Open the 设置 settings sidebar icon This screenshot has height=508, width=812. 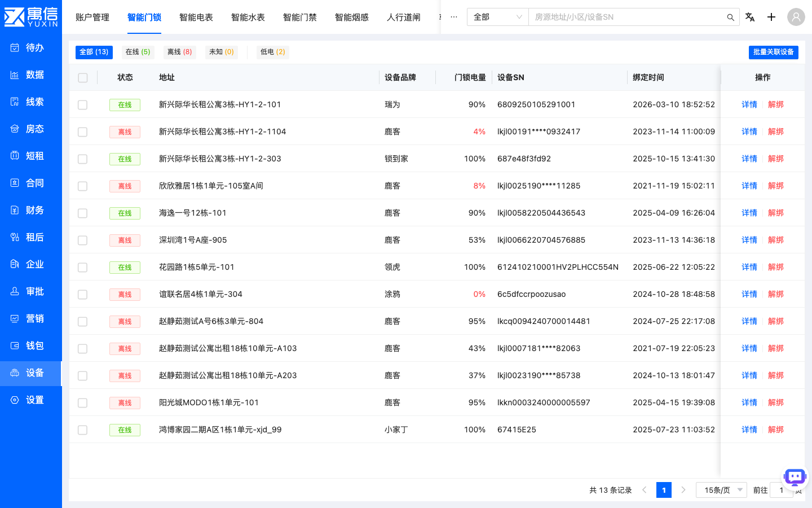click(15, 400)
